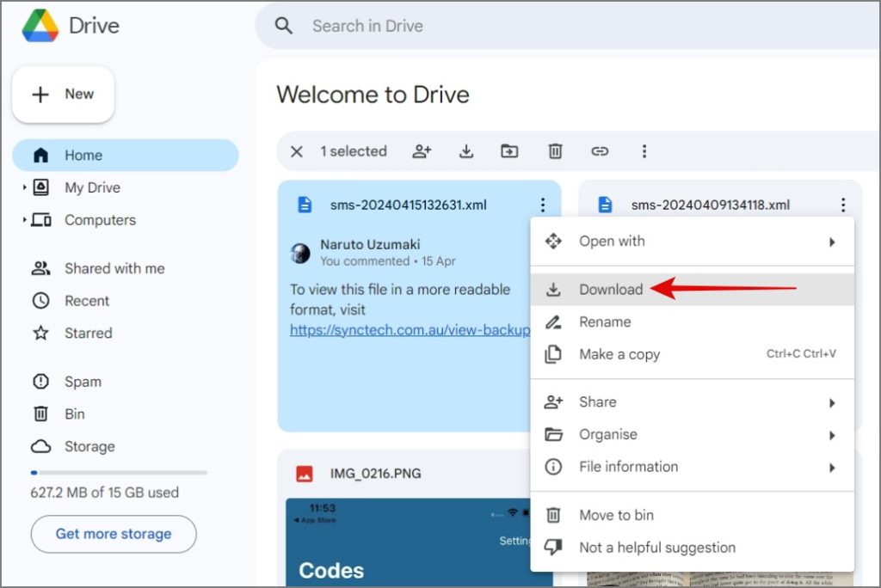Expand the Computers tree arrow
The image size is (881, 588).
point(24,219)
